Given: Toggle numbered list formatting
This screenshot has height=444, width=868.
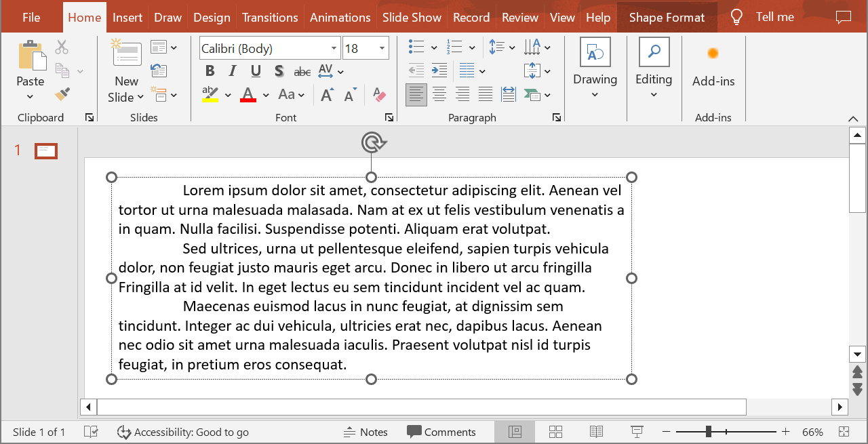Looking at the screenshot, I should (x=456, y=47).
